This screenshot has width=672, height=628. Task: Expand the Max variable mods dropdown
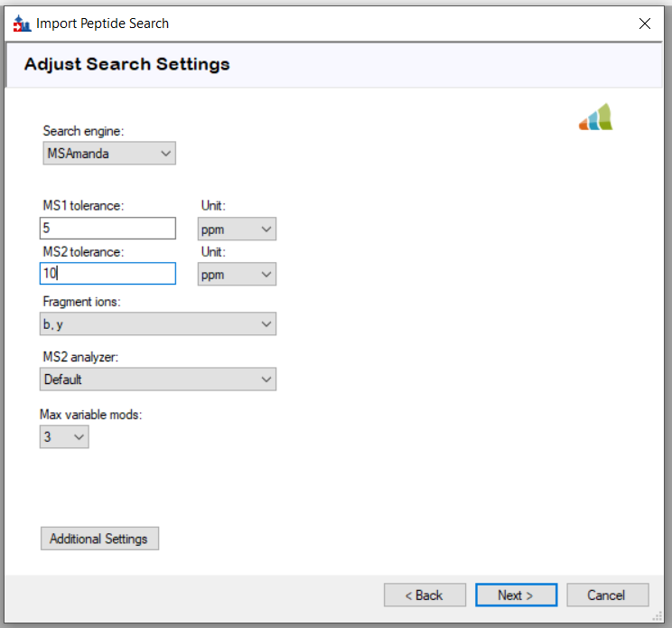point(64,437)
